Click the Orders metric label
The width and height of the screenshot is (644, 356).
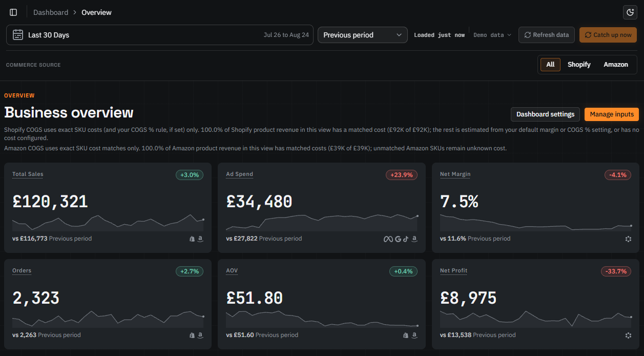(22, 271)
